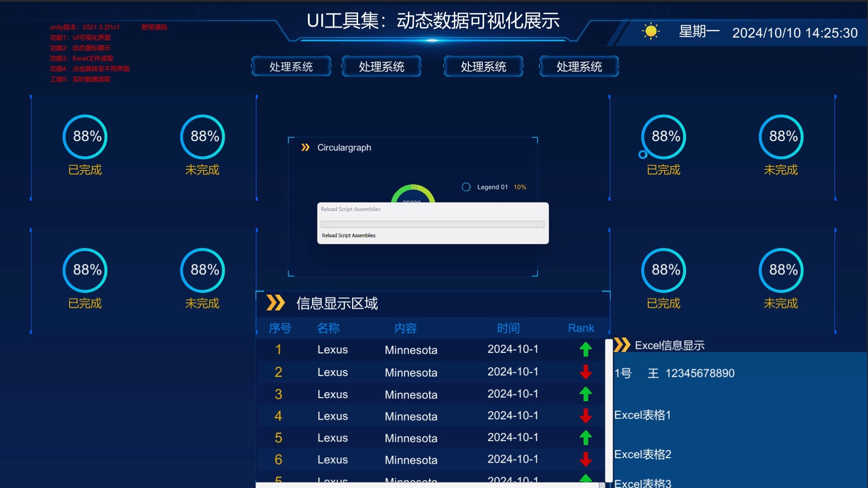Viewport: 868px width, 488px height.
Task: Open Excel表格1 entry
Action: coord(642,415)
